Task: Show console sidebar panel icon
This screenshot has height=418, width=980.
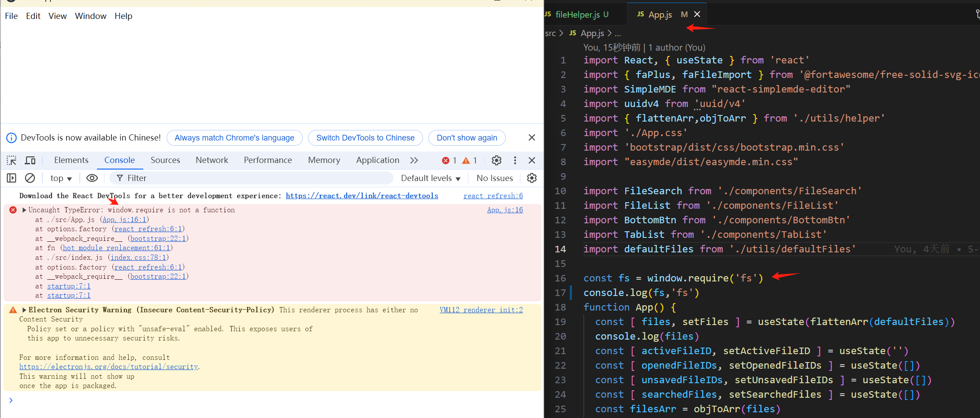Action: point(11,178)
